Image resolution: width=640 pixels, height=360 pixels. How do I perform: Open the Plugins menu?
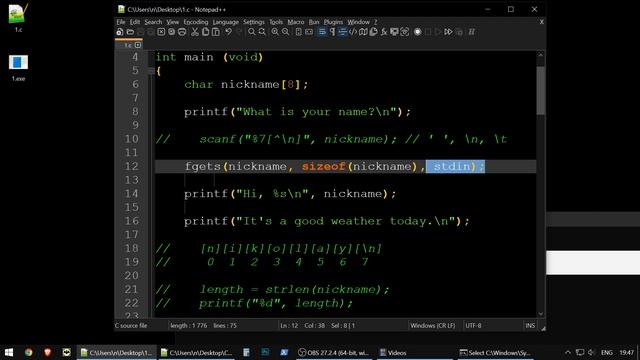pos(333,22)
